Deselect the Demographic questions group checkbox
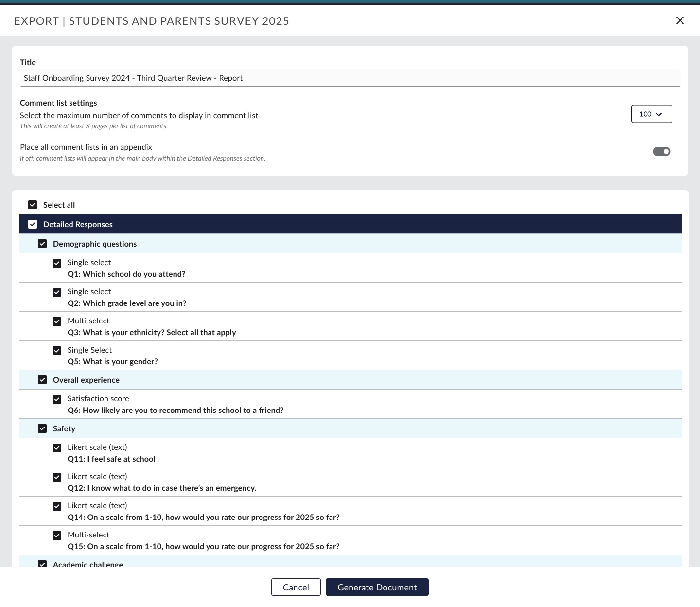 42,244
